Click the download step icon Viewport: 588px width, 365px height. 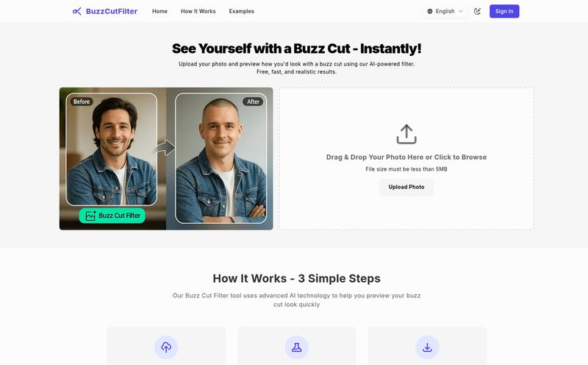[x=427, y=347]
